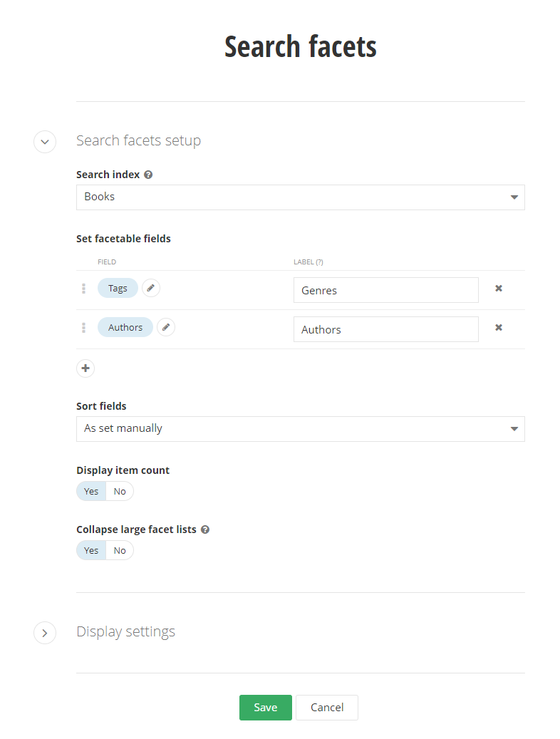Screen dimensions: 560x739
Task: Remove the Tags facetable field row
Action: (499, 289)
